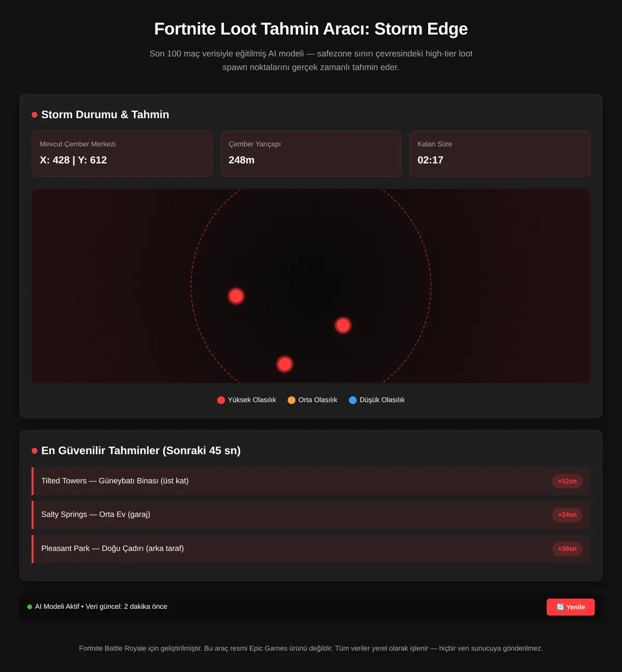This screenshot has width=622, height=672.
Task: Select the Salty Springs Orta Ev prediction
Action: 311,515
